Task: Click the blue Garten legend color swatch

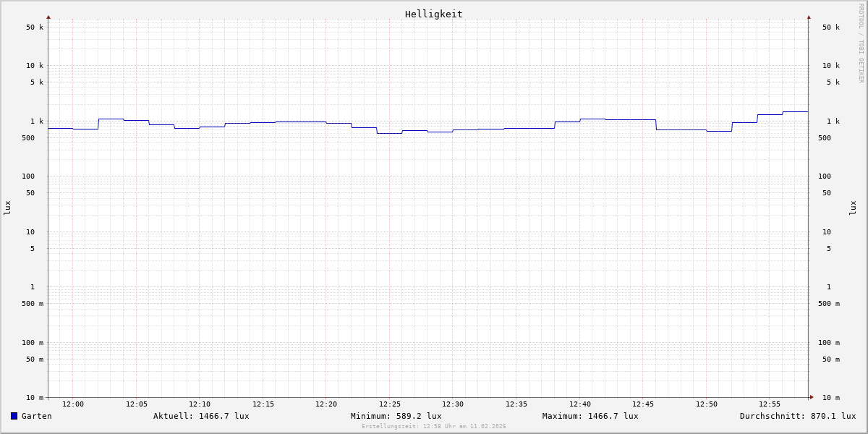Action: coord(14,416)
